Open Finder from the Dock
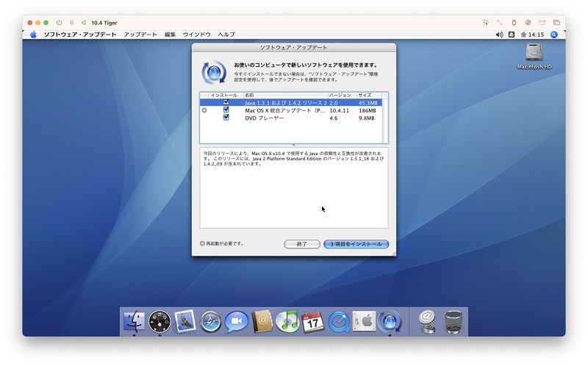588x366 pixels. (x=134, y=321)
